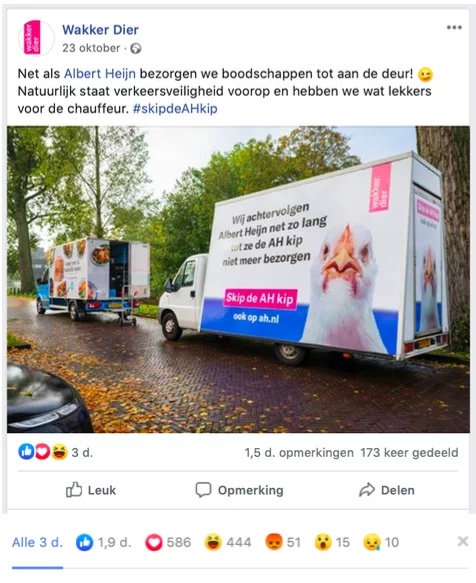This screenshot has width=476, height=583.
Task: Click the red heart reaction in summary
Action: [42, 452]
